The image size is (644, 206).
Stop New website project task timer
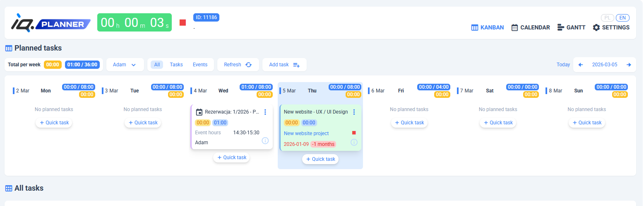(x=354, y=133)
